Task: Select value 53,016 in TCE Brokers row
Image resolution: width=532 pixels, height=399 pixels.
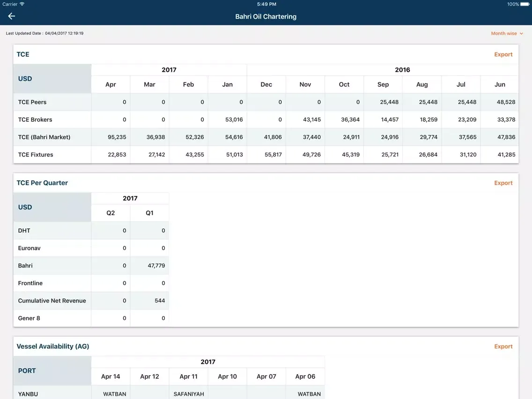Action: tap(234, 120)
